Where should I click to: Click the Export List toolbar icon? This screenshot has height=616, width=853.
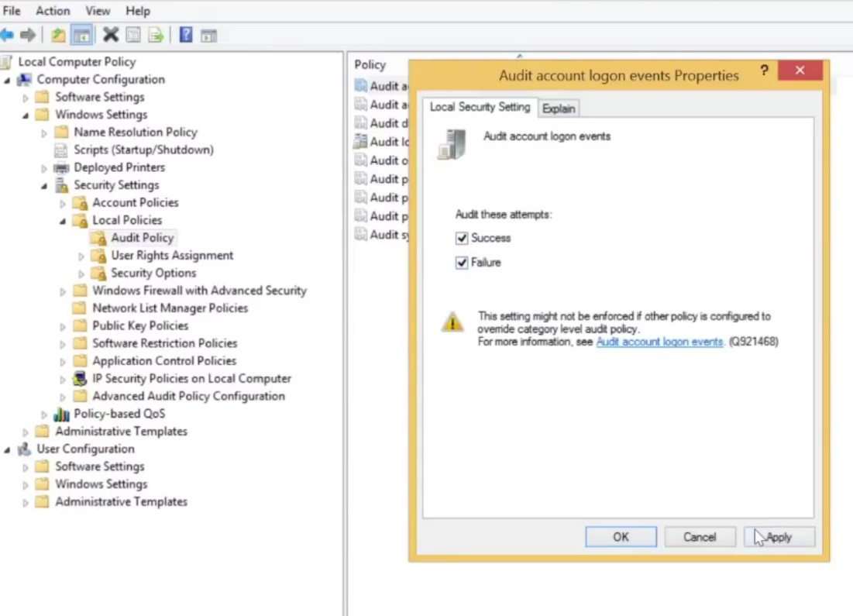point(156,36)
